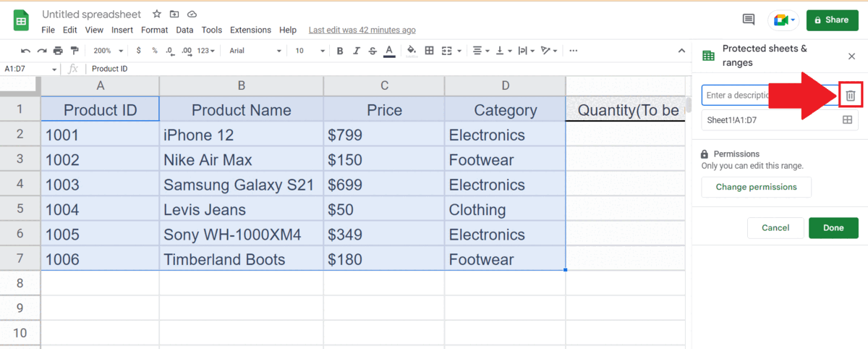The height and width of the screenshot is (349, 868).
Task: Open vertical align dropdown
Action: (x=504, y=51)
